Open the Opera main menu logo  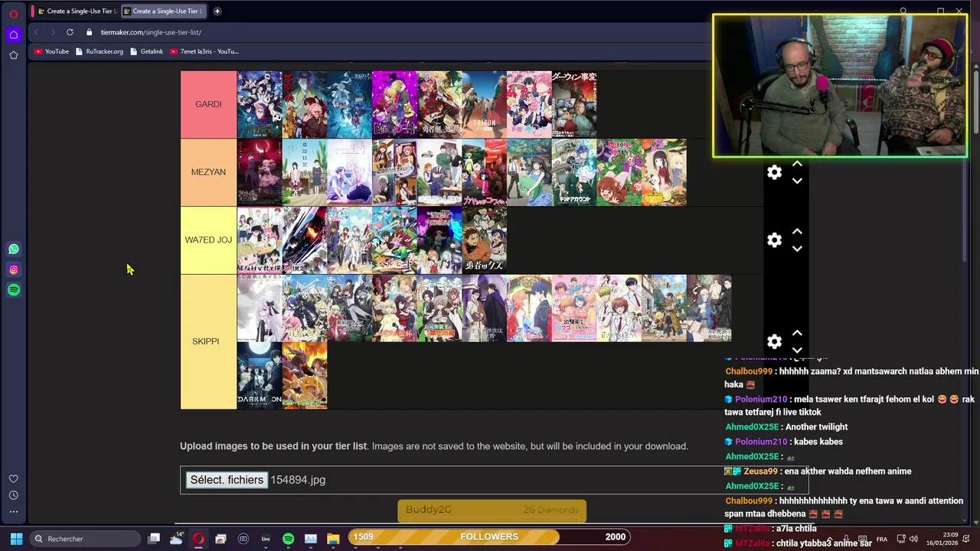point(14,13)
